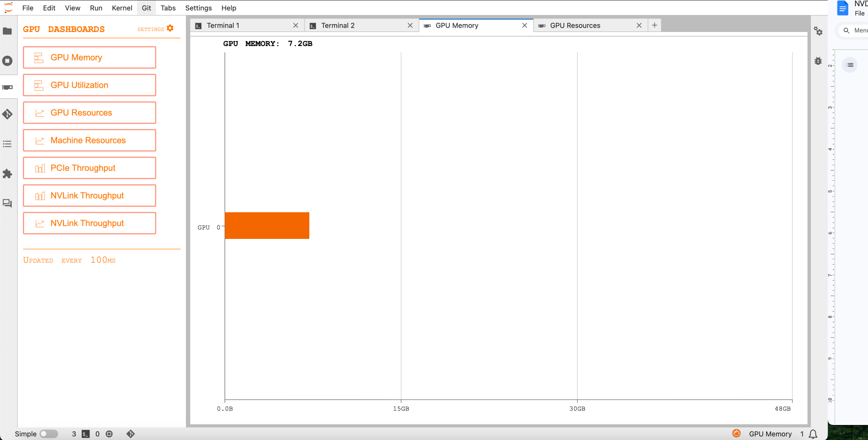Switch to the Terminal 1 tab
Viewport: 868px width, 440px height.
click(x=225, y=25)
